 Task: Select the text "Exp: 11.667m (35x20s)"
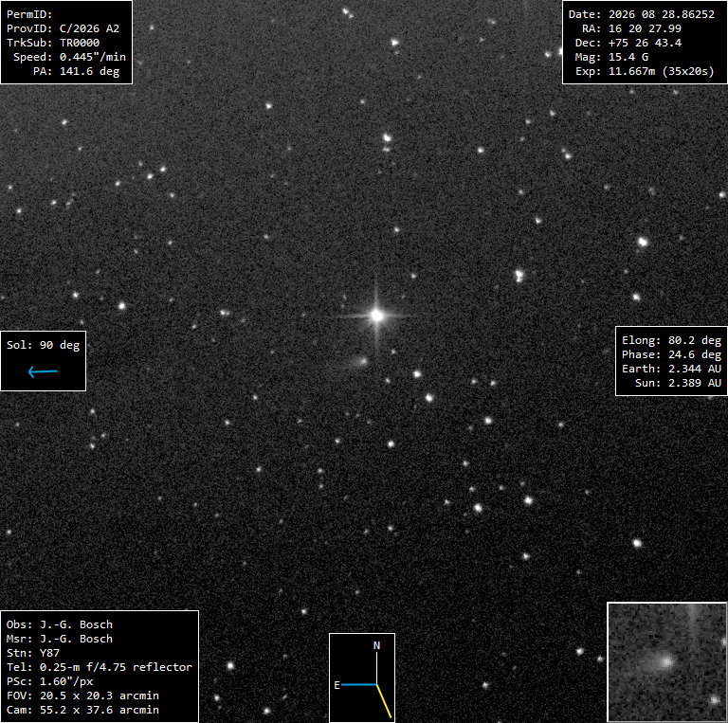(645, 71)
